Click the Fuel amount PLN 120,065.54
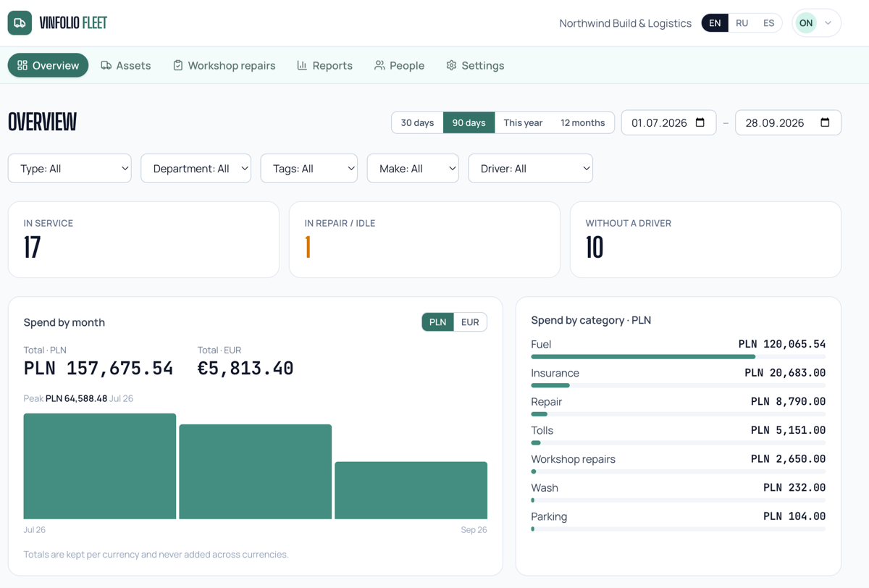This screenshot has width=869, height=588. [x=782, y=344]
